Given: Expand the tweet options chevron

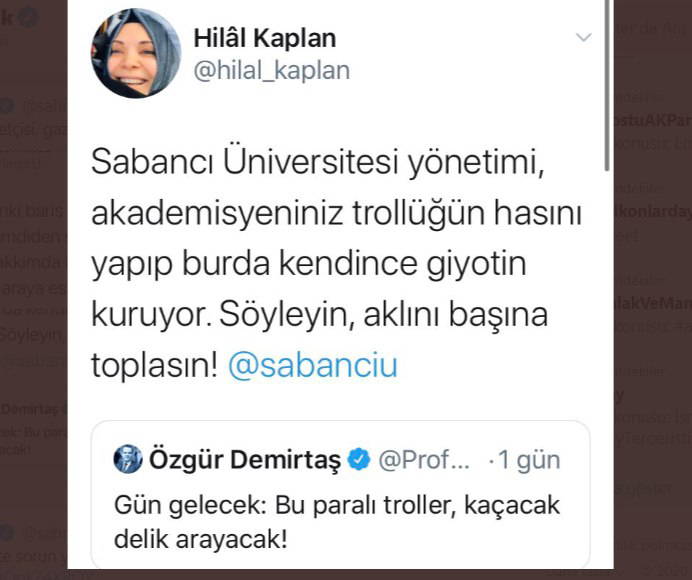Looking at the screenshot, I should 583,38.
